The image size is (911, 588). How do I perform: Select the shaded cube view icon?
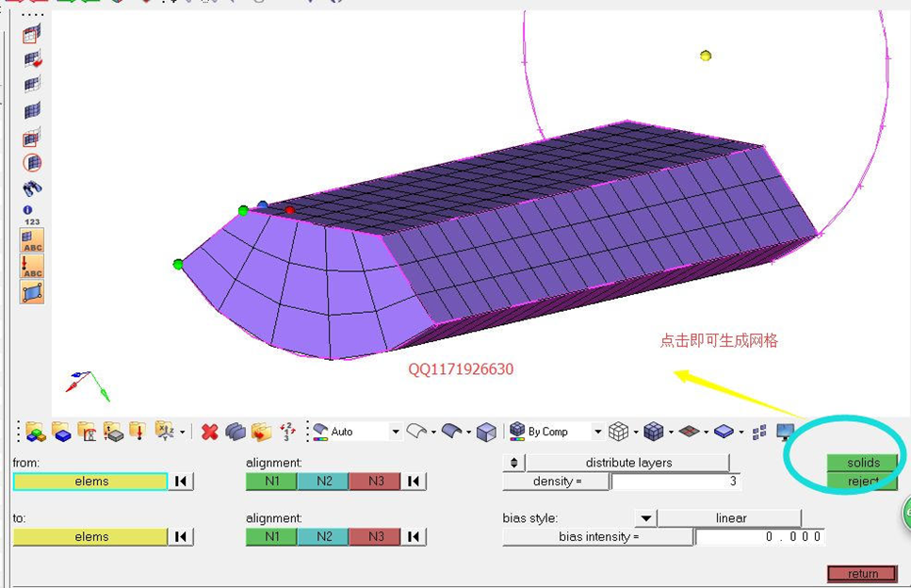click(x=486, y=432)
